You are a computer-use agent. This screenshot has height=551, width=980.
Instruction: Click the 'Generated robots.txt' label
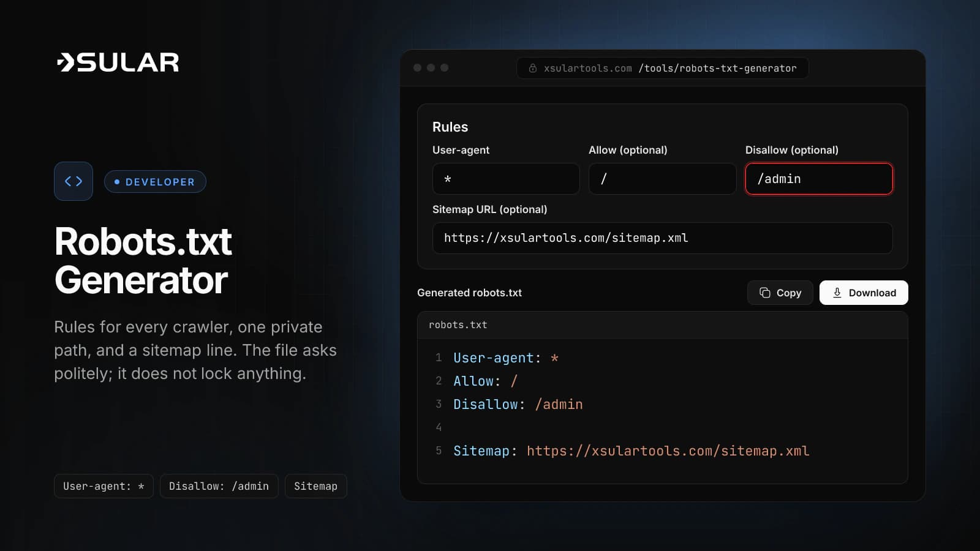[469, 293]
